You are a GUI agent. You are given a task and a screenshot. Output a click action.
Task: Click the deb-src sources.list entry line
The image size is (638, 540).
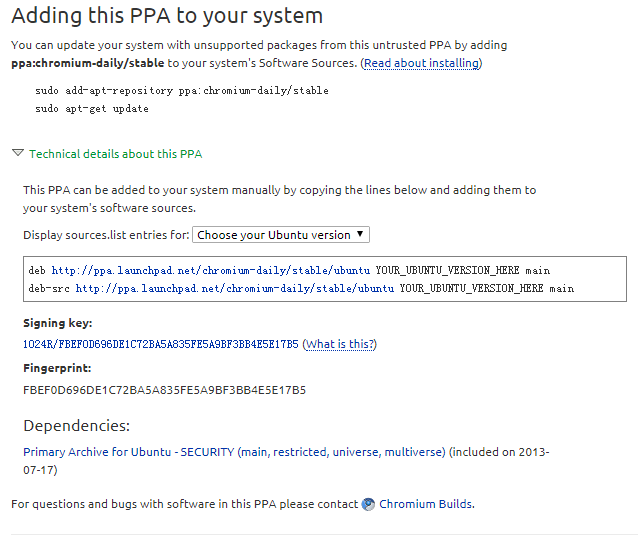coord(301,288)
